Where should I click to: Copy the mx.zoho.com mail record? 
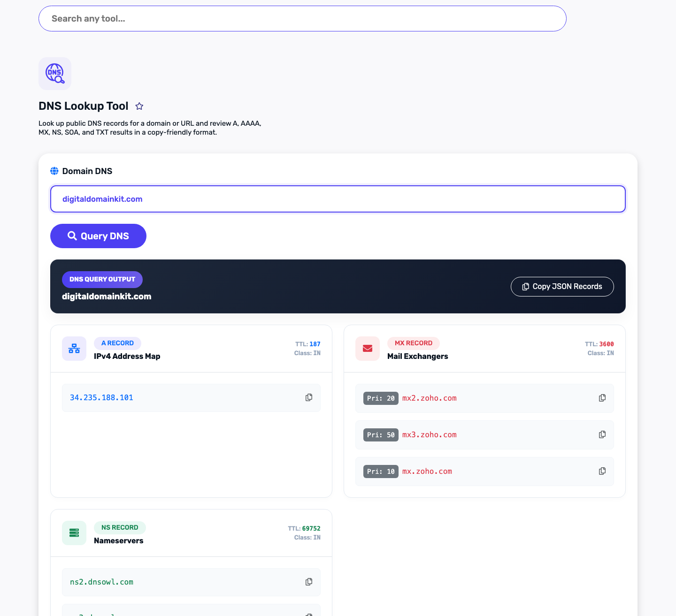pyautogui.click(x=602, y=471)
